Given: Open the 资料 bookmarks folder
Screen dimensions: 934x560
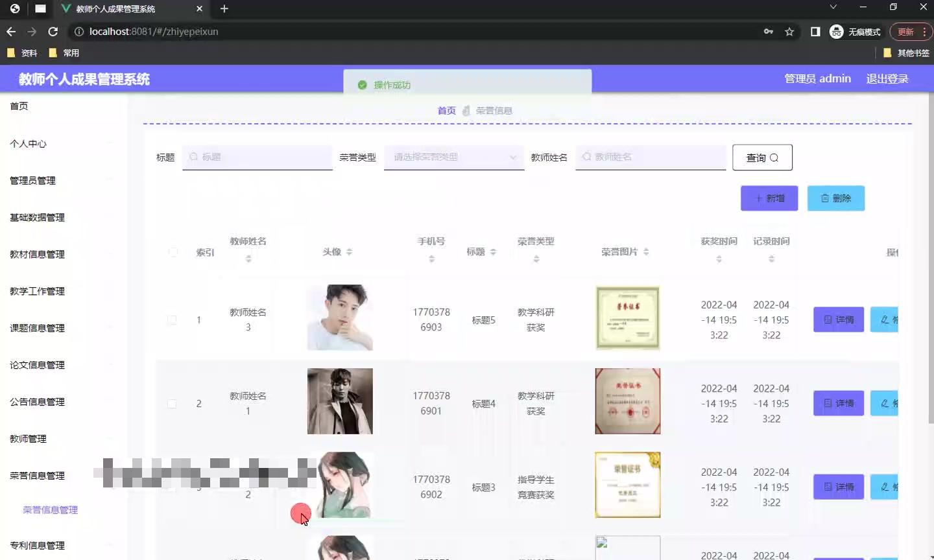Looking at the screenshot, I should (23, 53).
